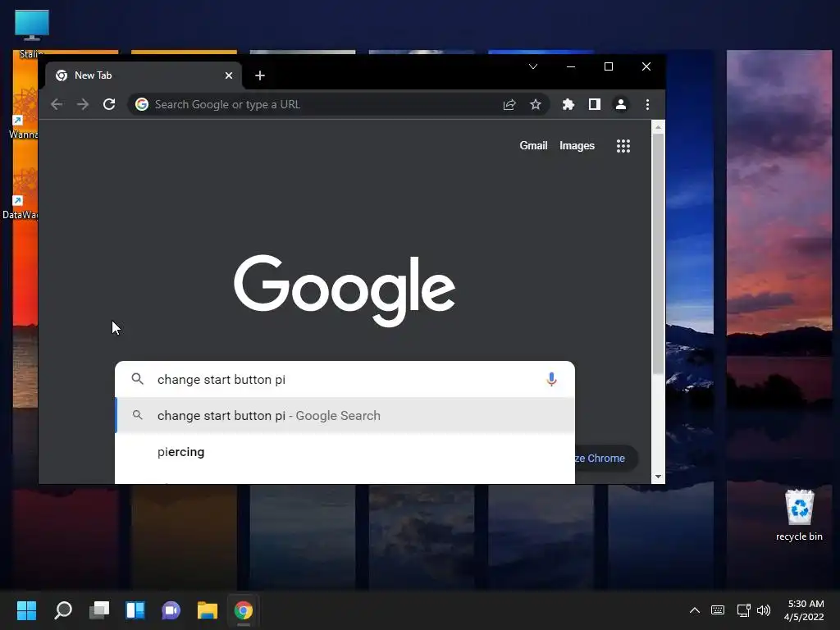The height and width of the screenshot is (630, 840).
Task: Open the Images link
Action: coord(577,146)
